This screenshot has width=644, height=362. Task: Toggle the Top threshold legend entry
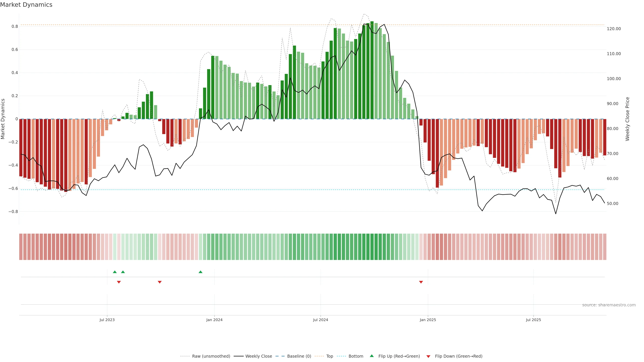[x=330, y=356]
